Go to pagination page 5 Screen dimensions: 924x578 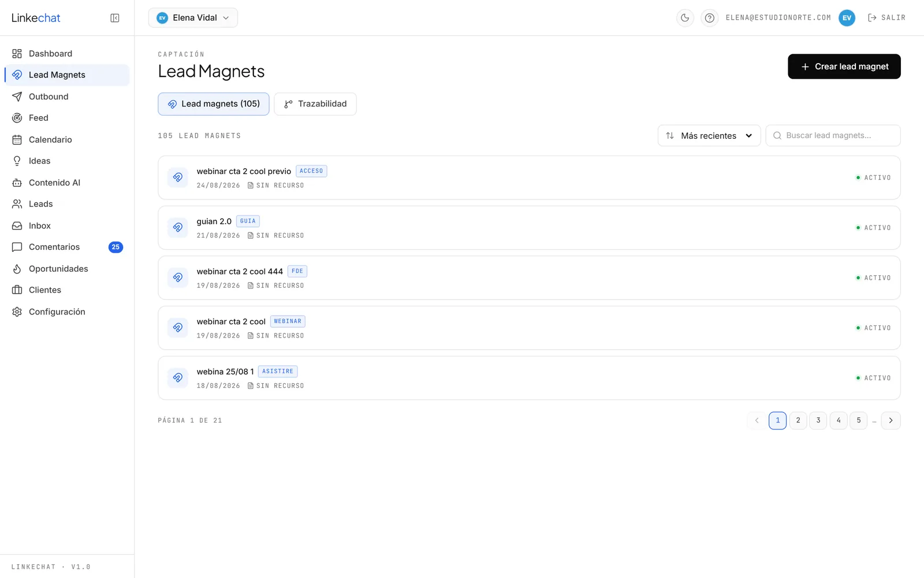click(x=859, y=421)
